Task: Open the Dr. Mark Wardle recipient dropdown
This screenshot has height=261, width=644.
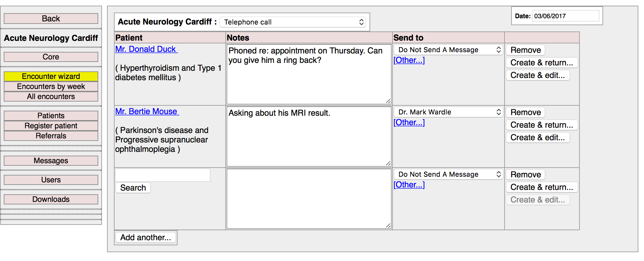Action: coord(448,112)
